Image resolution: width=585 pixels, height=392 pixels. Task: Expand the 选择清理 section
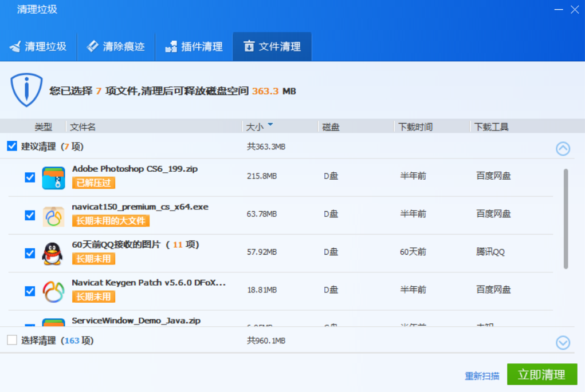563,342
